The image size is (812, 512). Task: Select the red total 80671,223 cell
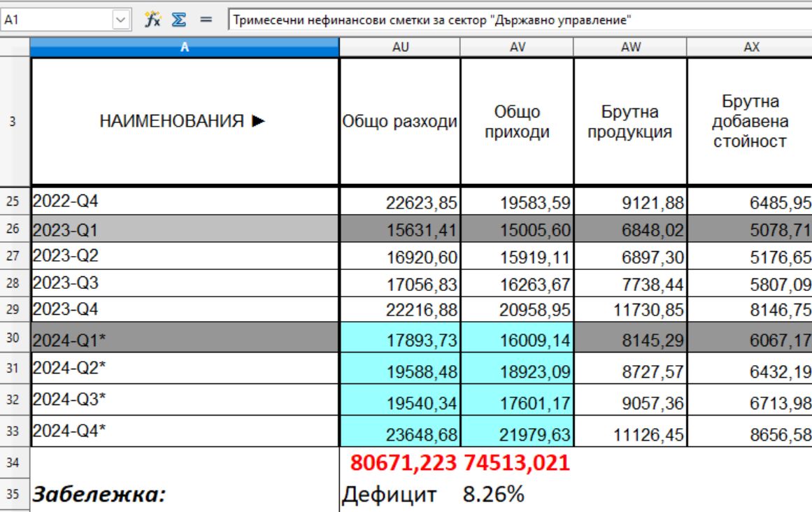[400, 462]
